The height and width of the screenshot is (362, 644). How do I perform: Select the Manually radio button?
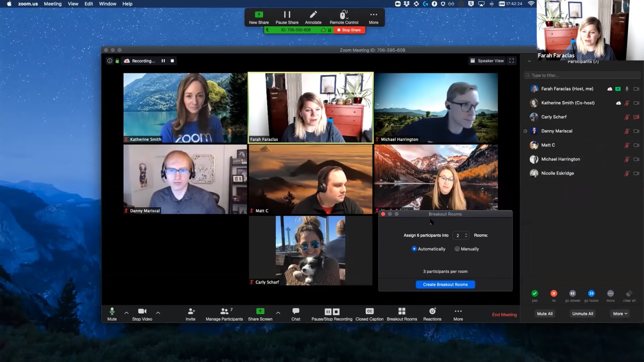(x=457, y=249)
